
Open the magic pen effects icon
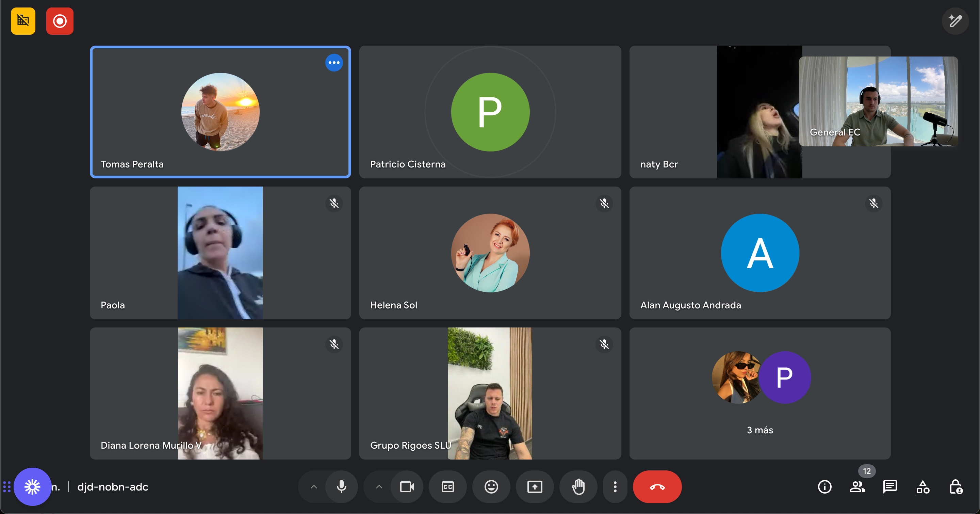(x=955, y=21)
